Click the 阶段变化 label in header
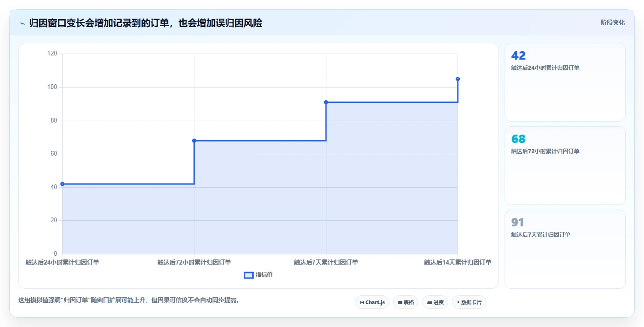Screen dimensions: 644x327 pyautogui.click(x=613, y=22)
